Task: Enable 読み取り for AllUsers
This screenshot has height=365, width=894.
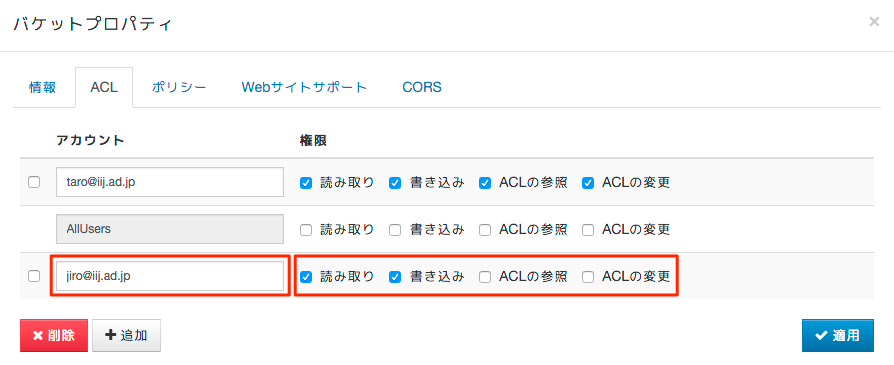Action: coord(306,230)
